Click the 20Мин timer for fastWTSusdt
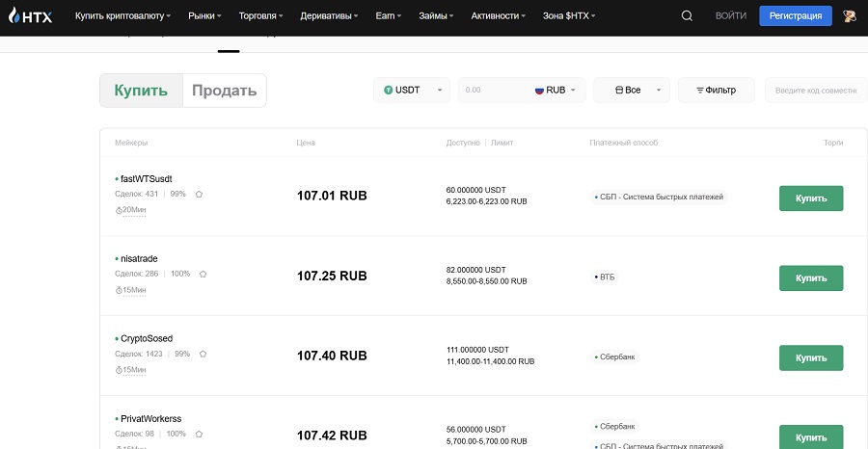Image resolution: width=868 pixels, height=449 pixels. tap(130, 209)
